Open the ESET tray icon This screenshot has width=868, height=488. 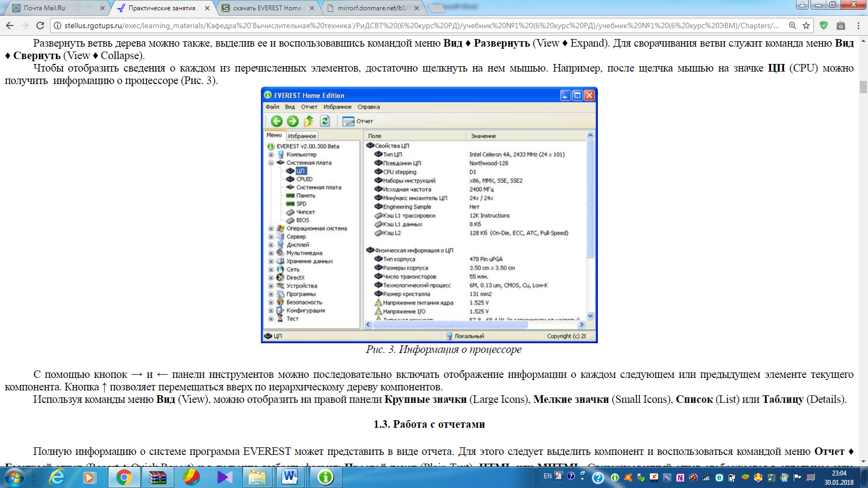coord(719,478)
